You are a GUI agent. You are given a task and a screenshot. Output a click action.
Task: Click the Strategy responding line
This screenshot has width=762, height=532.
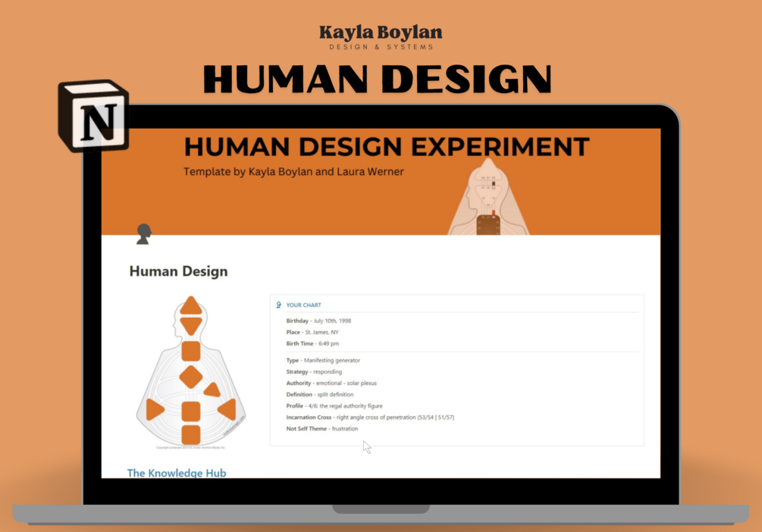tap(314, 371)
